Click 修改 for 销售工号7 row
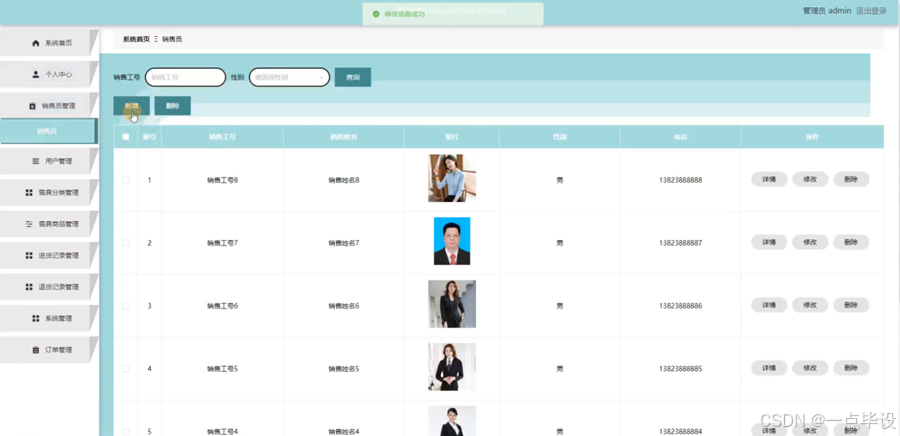Image resolution: width=900 pixels, height=436 pixels. [810, 242]
